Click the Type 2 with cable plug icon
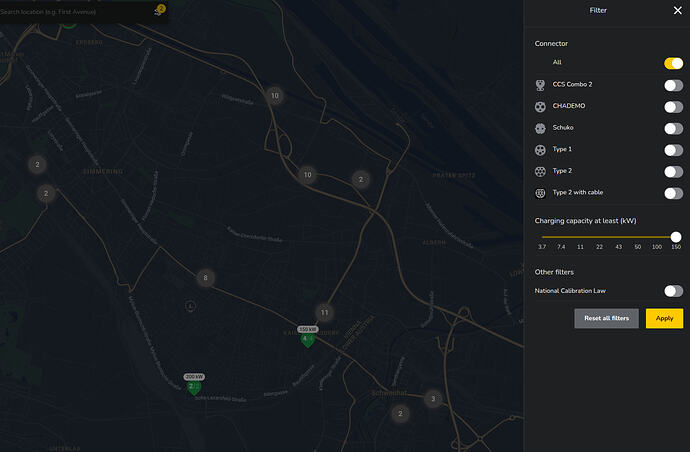This screenshot has width=690, height=452. click(540, 193)
